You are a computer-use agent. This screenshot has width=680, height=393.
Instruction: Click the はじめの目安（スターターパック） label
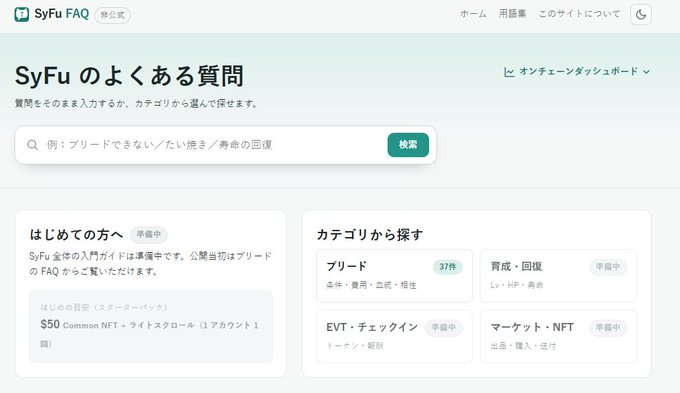click(x=104, y=307)
